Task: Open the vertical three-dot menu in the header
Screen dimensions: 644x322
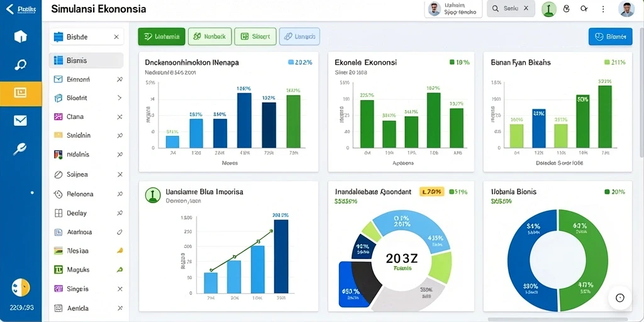Action: [x=603, y=9]
